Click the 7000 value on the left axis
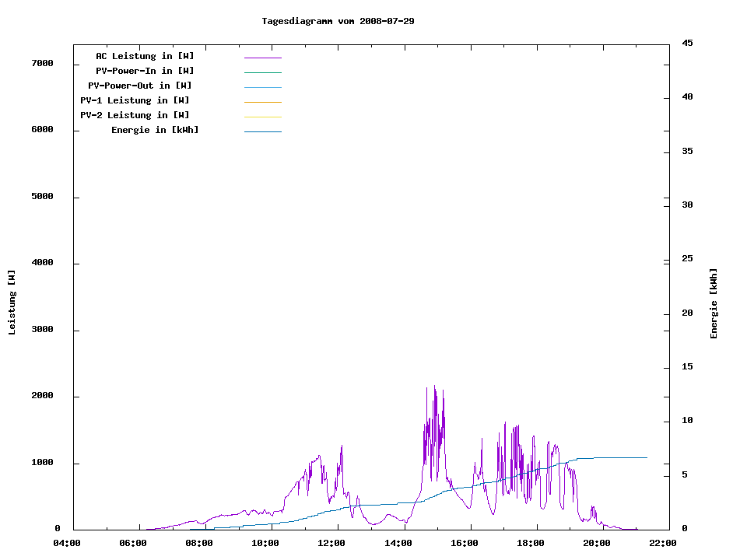Image resolution: width=747 pixels, height=560 pixels. 42,63
